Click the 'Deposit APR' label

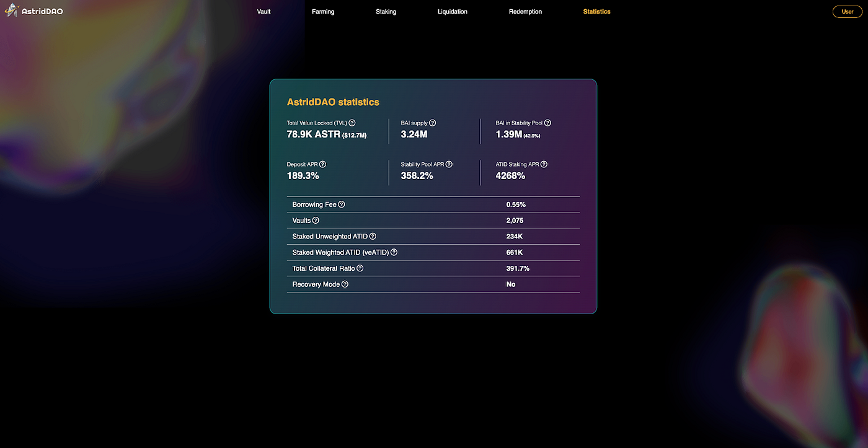tap(302, 164)
